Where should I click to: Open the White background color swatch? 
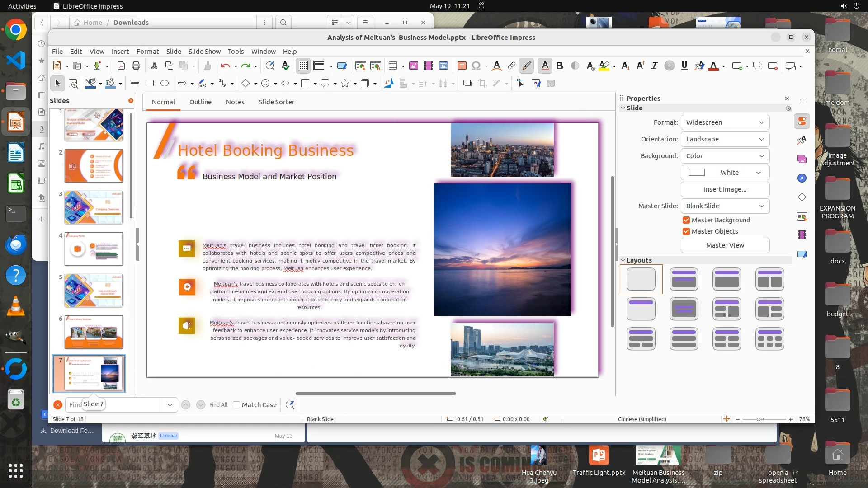click(725, 173)
